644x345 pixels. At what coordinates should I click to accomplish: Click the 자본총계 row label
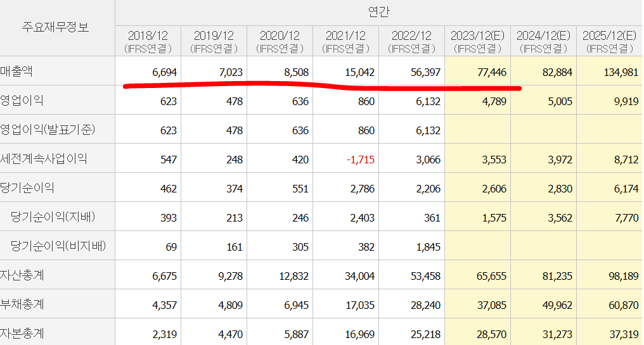point(22,333)
